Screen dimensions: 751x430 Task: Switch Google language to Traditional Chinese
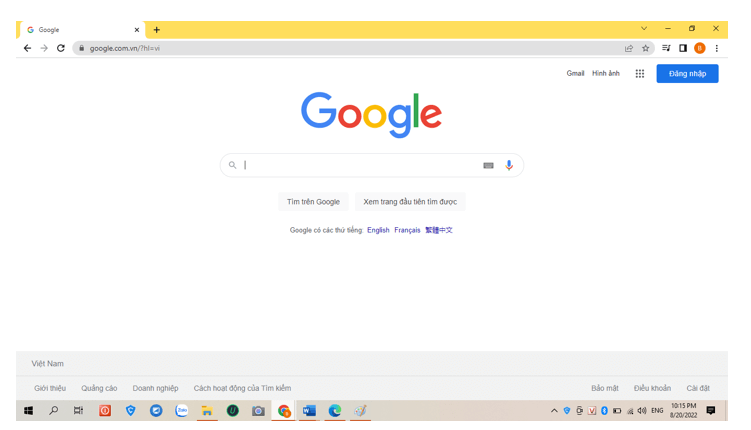pyautogui.click(x=439, y=230)
